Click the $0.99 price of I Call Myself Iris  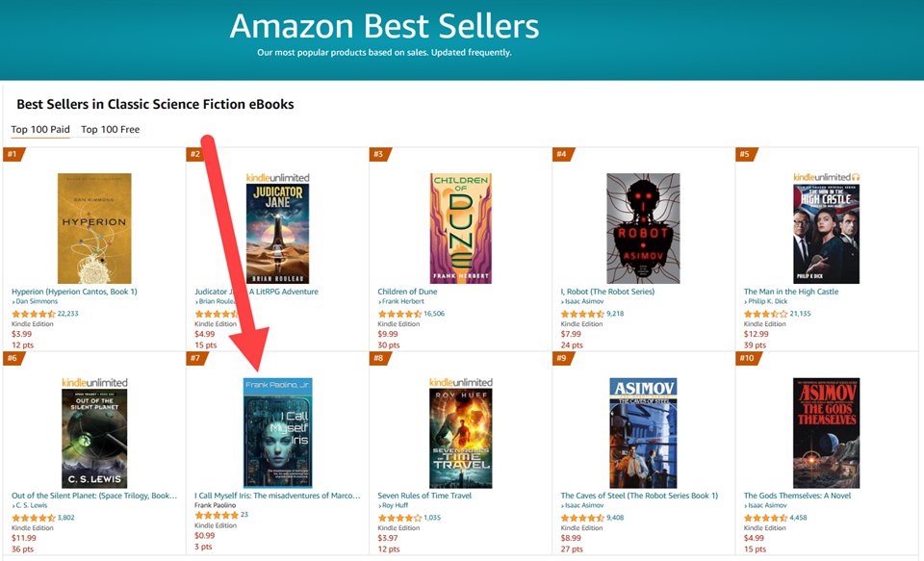pyautogui.click(x=205, y=537)
